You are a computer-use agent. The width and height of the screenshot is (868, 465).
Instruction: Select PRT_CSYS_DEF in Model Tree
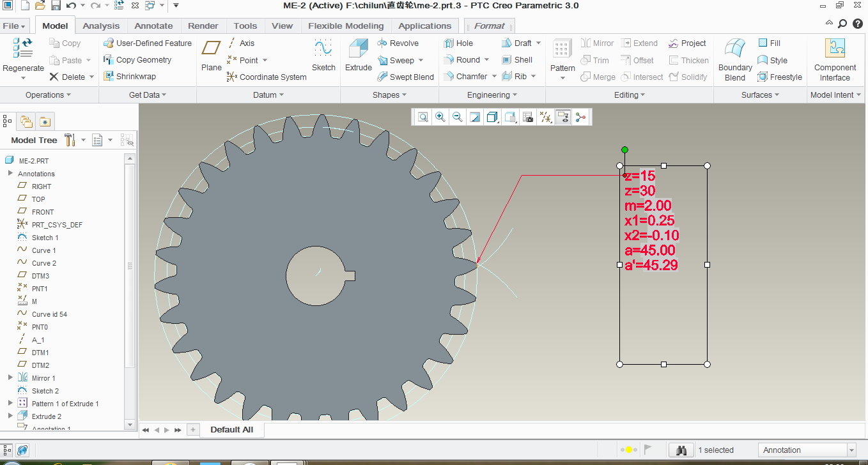click(x=57, y=225)
